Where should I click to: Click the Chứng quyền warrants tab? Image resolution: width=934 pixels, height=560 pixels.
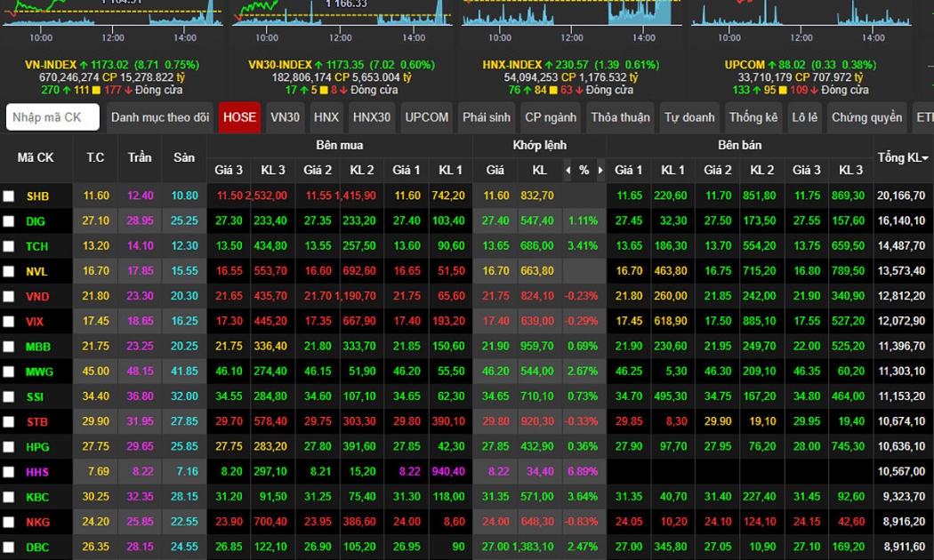click(x=866, y=117)
